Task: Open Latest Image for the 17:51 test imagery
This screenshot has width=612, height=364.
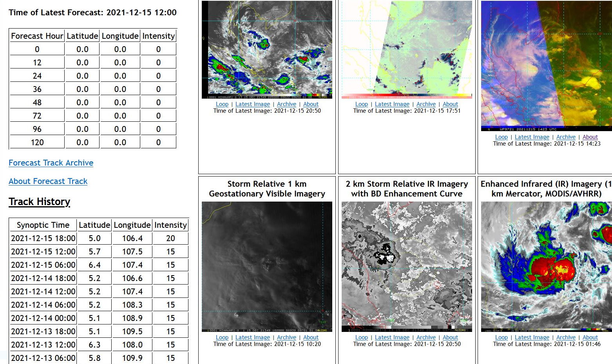Action: click(392, 104)
